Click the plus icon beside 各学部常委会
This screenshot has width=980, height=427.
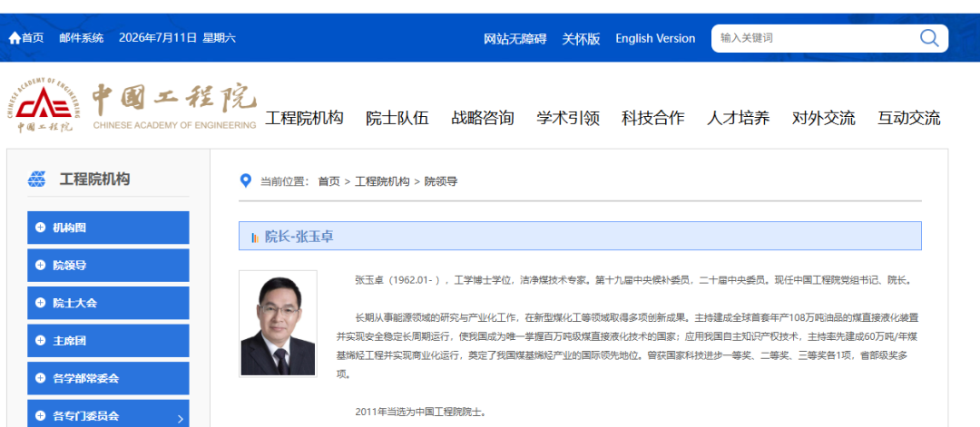[41, 378]
